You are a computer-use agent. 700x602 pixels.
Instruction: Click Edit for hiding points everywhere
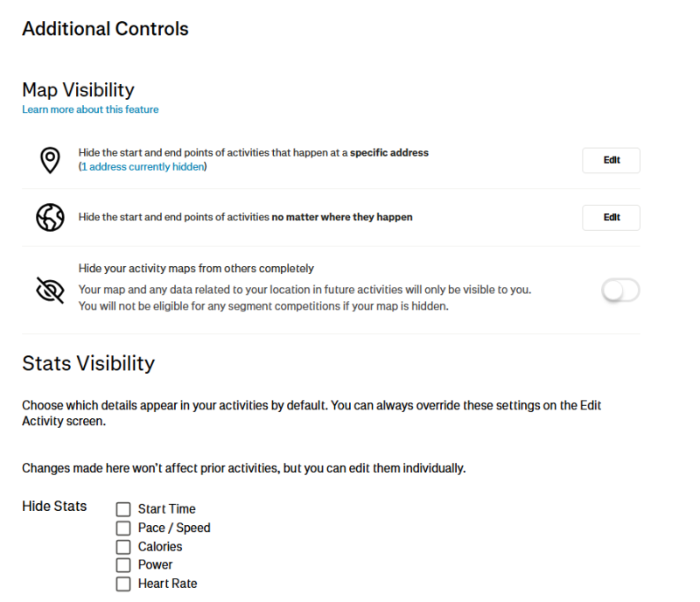tap(611, 218)
